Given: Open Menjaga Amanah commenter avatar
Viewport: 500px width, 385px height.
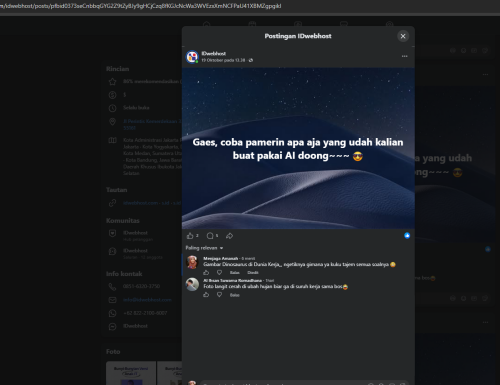Looking at the screenshot, I should pyautogui.click(x=192, y=262).
